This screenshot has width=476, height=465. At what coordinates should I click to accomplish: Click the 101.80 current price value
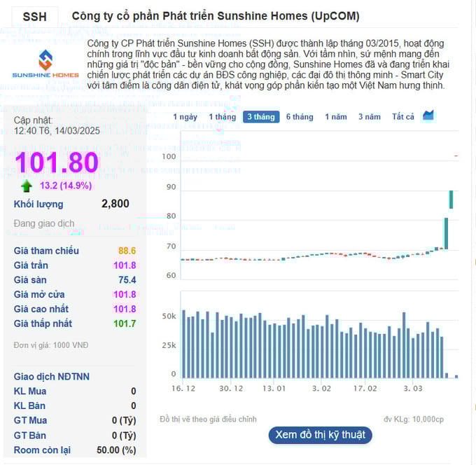(x=57, y=162)
